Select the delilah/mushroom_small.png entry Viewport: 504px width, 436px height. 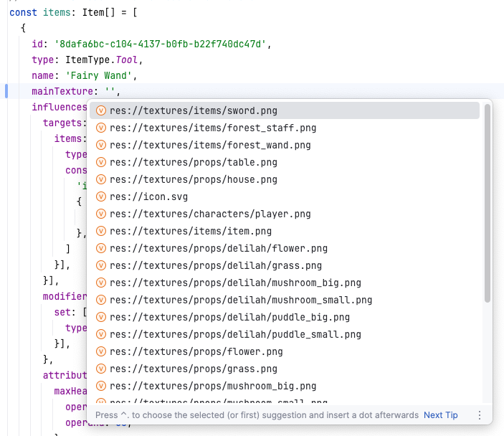pos(241,300)
